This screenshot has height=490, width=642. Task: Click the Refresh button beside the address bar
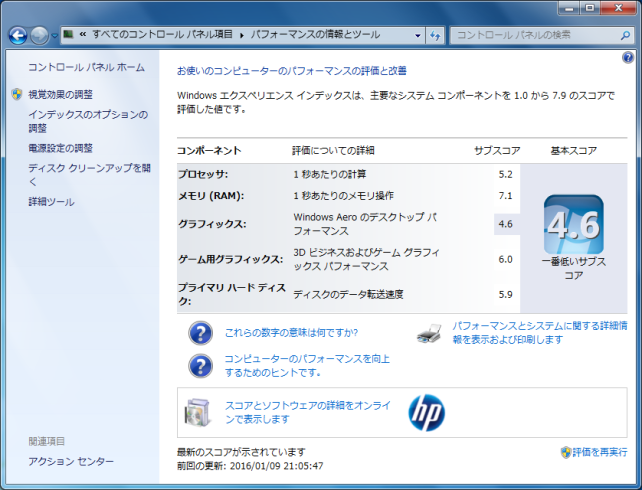[x=435, y=36]
